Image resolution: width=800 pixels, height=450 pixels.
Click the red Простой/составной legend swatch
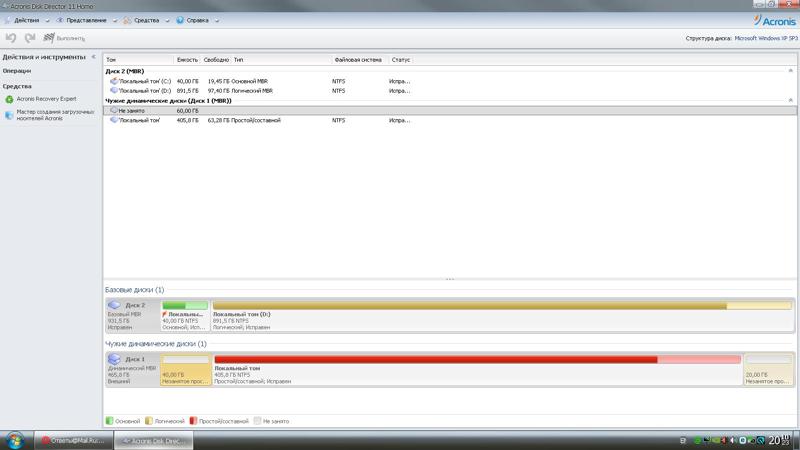pyautogui.click(x=193, y=421)
